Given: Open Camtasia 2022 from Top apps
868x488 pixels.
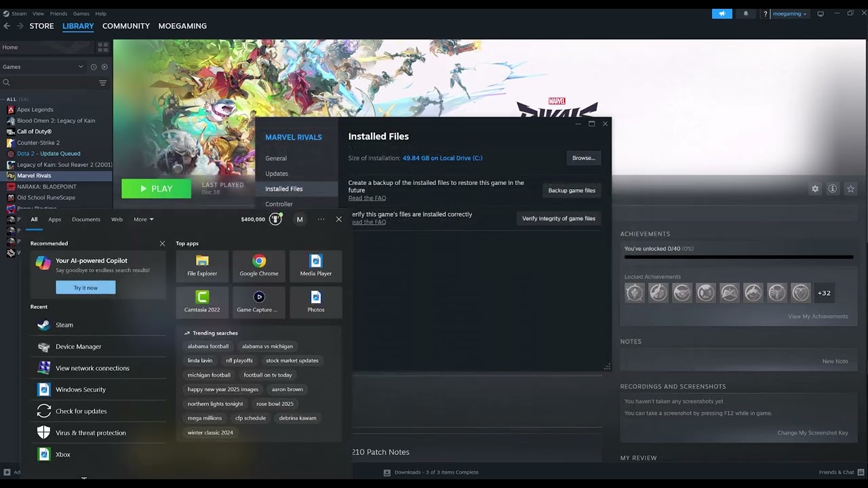Looking at the screenshot, I should 202,302.
